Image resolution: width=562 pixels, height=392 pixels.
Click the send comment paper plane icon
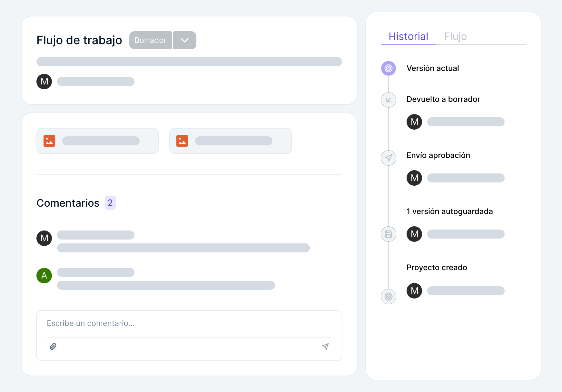pos(325,347)
